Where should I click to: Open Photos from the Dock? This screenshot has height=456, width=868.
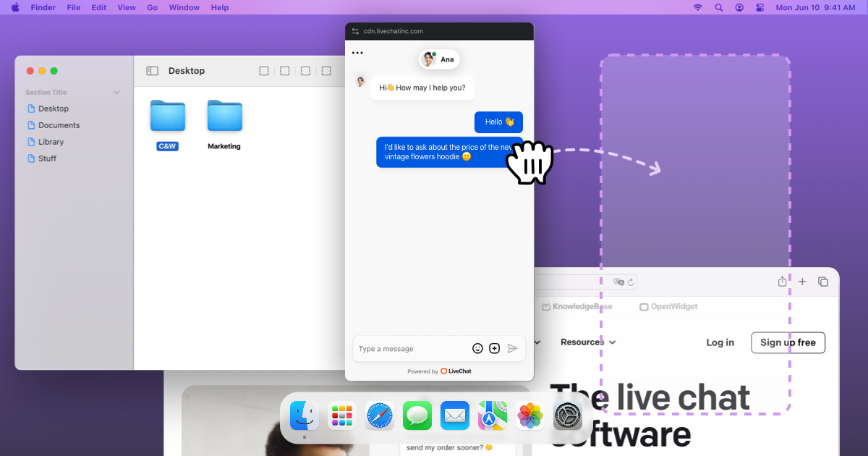pos(530,416)
